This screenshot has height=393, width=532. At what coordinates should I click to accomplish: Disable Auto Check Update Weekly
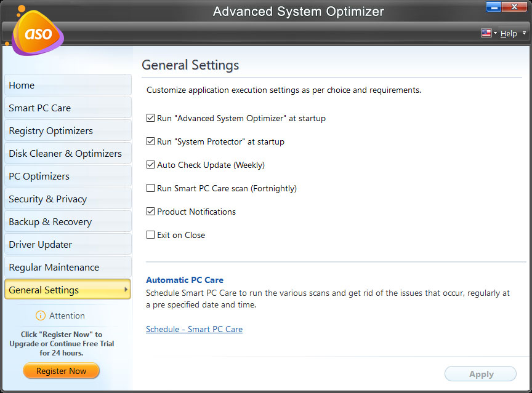tap(150, 165)
